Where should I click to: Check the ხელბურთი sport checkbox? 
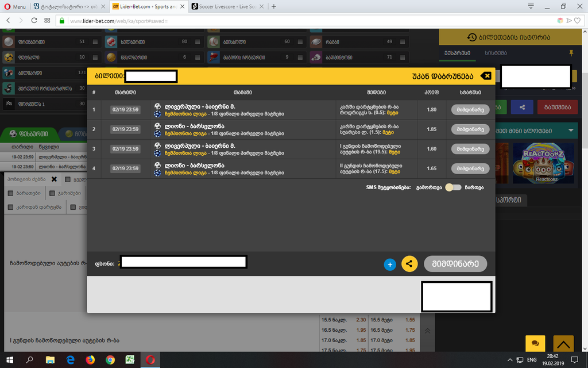coord(198,41)
